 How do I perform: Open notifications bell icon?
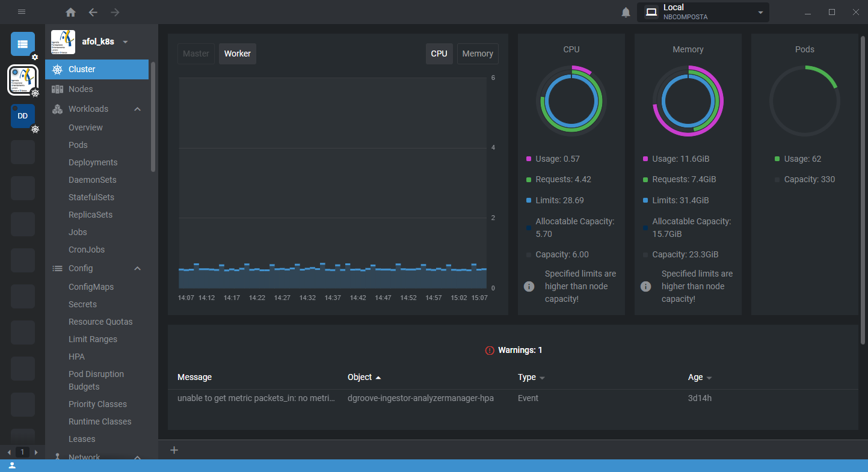(626, 12)
